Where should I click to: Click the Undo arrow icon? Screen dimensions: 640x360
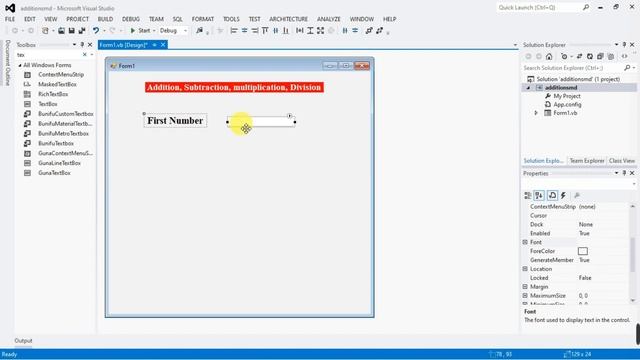point(96,31)
